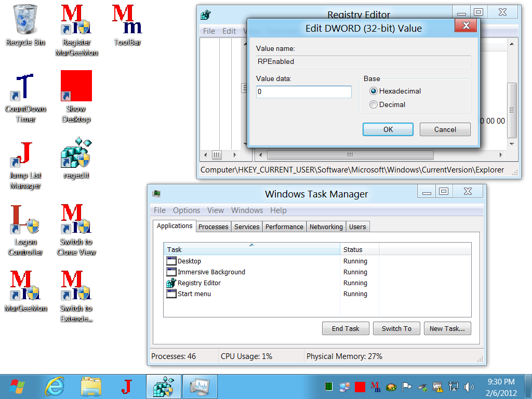This screenshot has width=532, height=399.
Task: Click the red J taskbar icon
Action: click(x=127, y=387)
